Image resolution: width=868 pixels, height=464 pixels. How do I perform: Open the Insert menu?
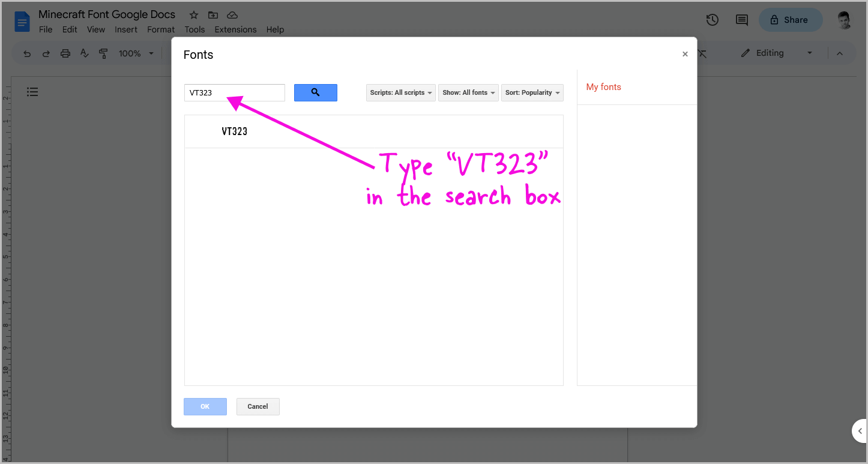(x=126, y=29)
